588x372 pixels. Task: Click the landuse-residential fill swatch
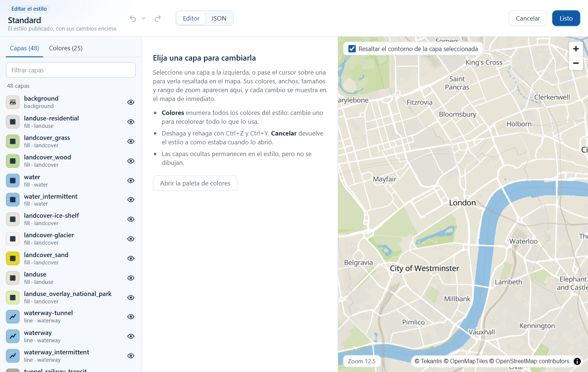pos(13,122)
